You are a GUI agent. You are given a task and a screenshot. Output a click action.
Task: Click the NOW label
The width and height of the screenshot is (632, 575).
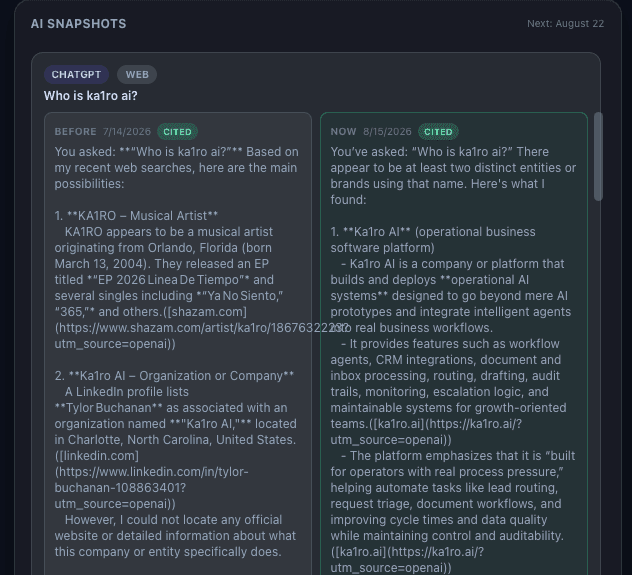343,132
